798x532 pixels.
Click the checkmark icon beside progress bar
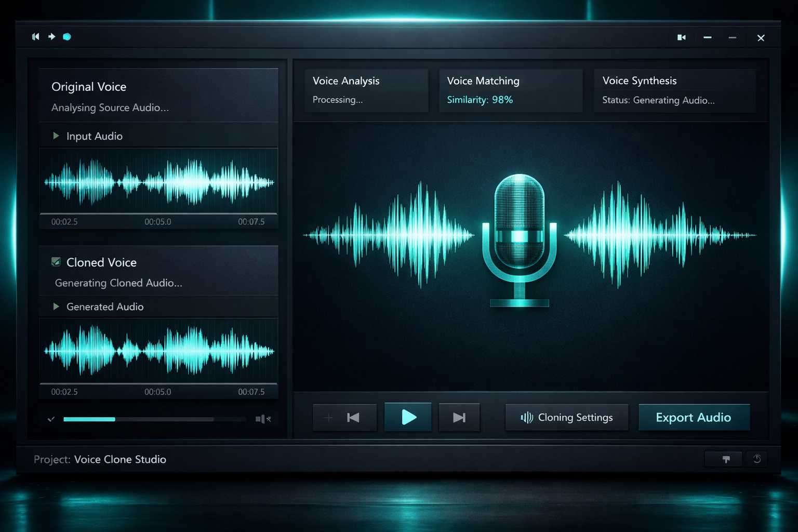click(x=51, y=419)
